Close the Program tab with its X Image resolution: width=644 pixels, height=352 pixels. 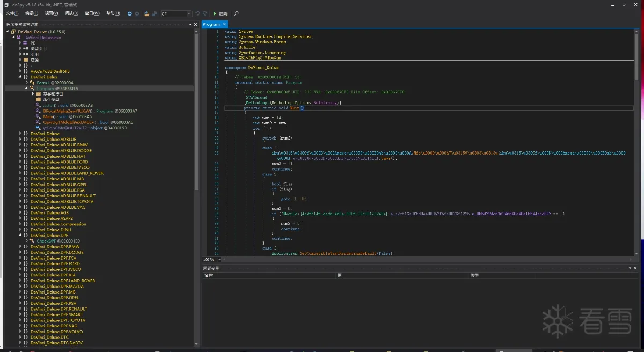click(x=225, y=24)
